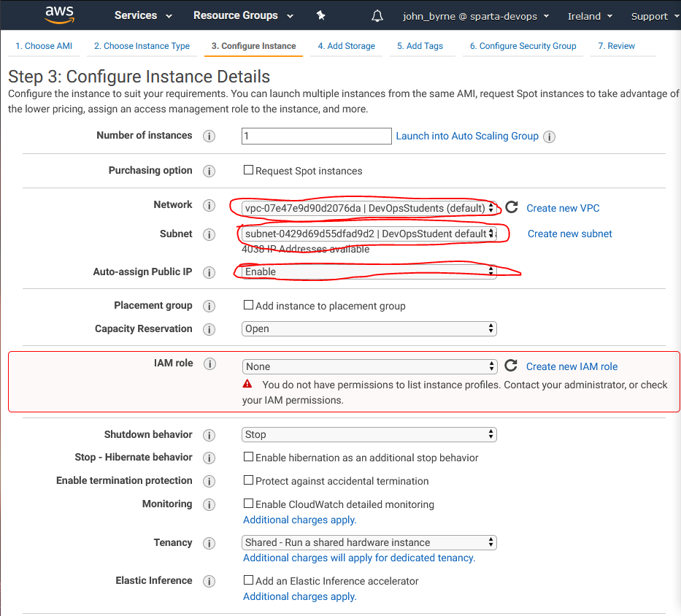Check Add an Elastic Inference accelerator
Image resolution: width=681 pixels, height=616 pixels.
pos(248,580)
